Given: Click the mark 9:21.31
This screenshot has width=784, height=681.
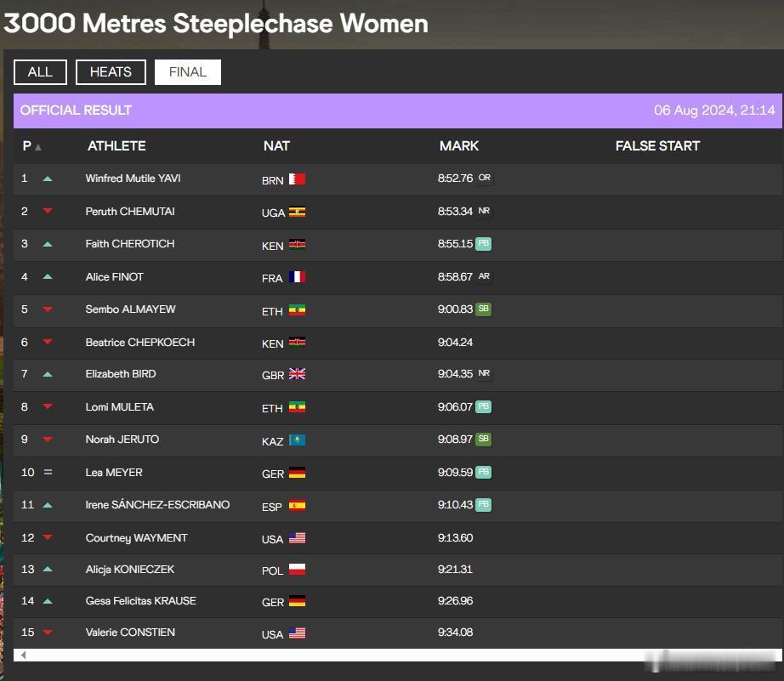Looking at the screenshot, I should 455,569.
